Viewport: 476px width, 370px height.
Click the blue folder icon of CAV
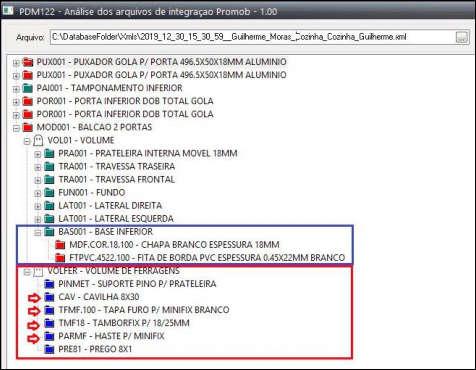coord(49,297)
